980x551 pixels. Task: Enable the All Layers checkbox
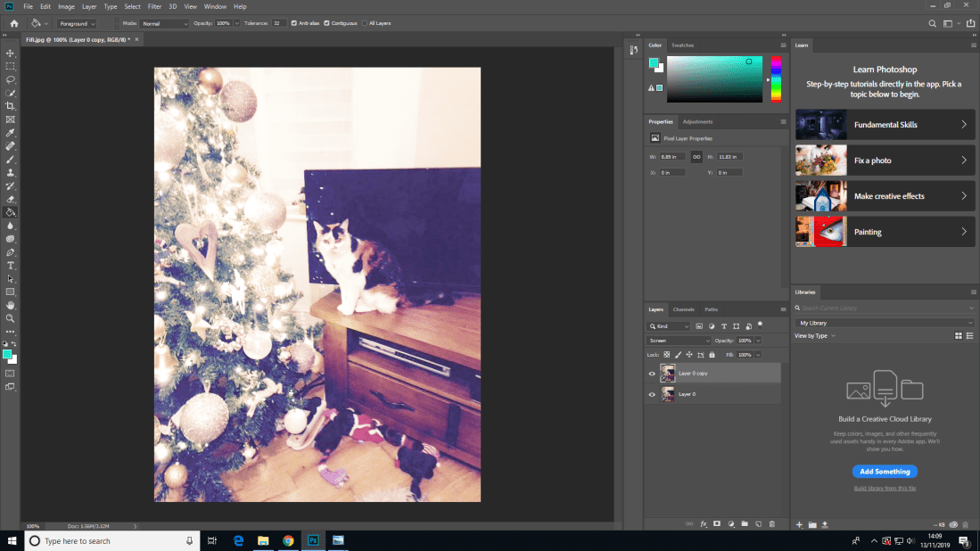coord(363,23)
